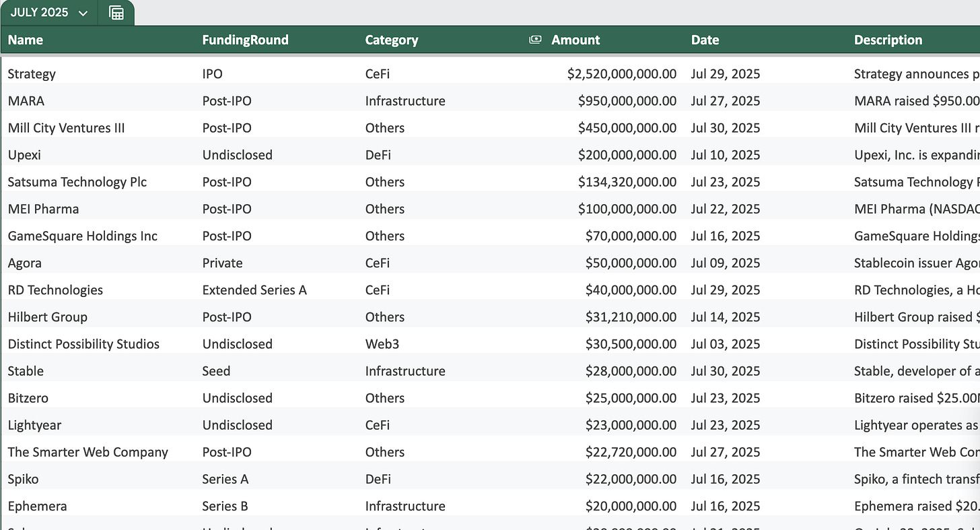Click the $40,000,000.00 amount cell

pos(631,290)
